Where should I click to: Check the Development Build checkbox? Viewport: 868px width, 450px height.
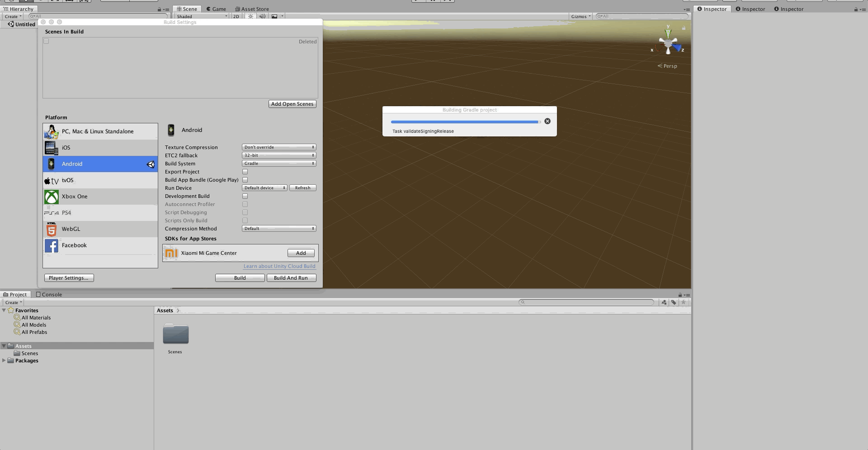pos(245,196)
